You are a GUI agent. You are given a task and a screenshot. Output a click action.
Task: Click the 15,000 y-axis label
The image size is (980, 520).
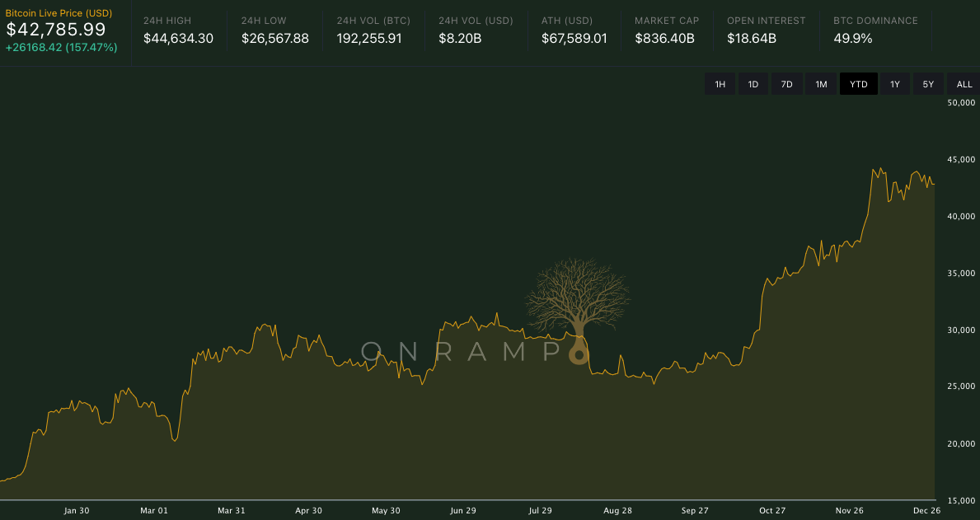pos(961,500)
